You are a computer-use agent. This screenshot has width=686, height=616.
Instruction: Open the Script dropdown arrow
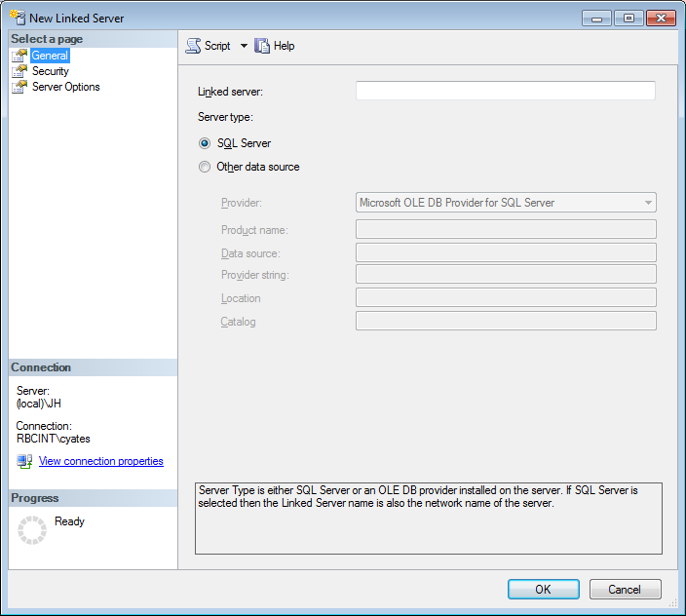[244, 46]
